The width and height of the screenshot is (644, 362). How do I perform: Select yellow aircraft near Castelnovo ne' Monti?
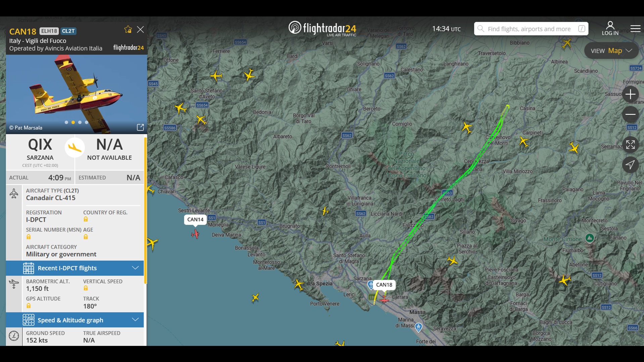(467, 127)
